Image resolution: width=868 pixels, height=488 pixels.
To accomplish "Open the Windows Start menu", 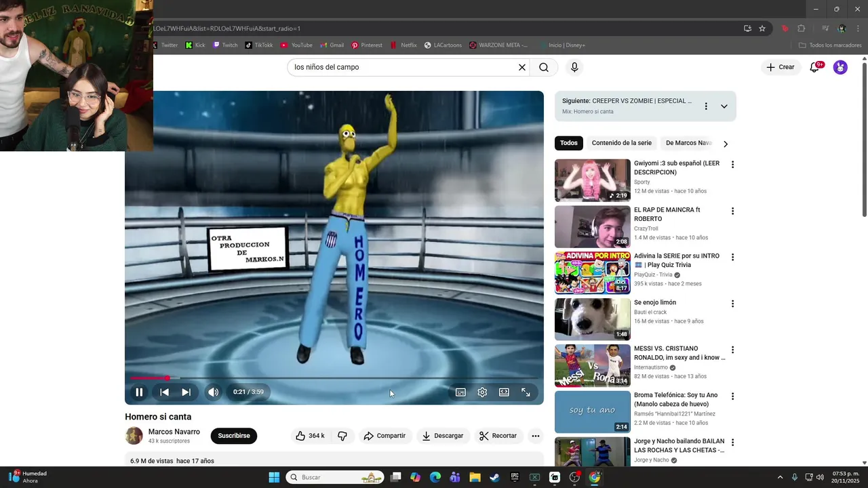I will click(274, 477).
